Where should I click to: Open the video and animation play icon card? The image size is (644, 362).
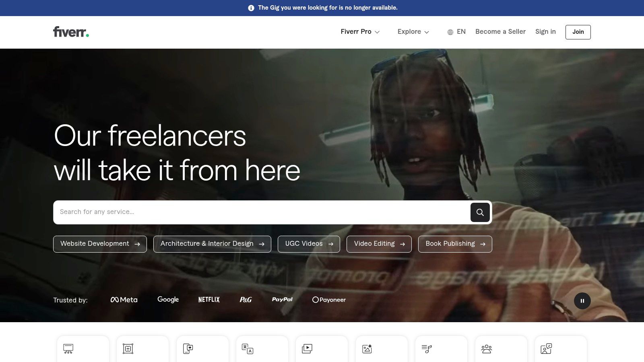pos(322,349)
